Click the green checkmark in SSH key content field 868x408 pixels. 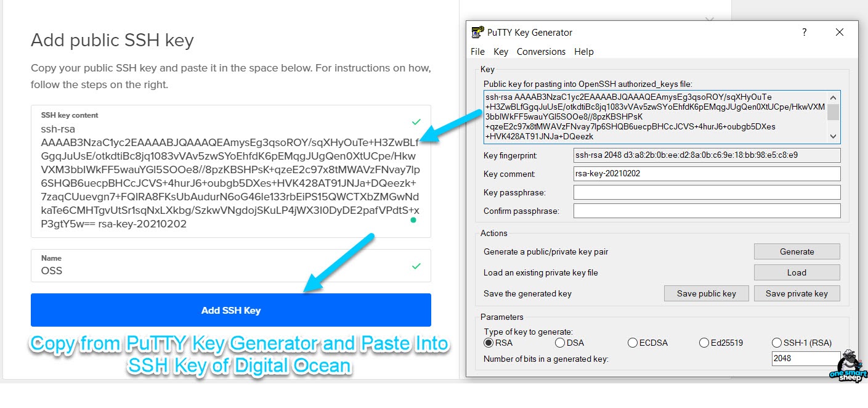[x=416, y=122]
